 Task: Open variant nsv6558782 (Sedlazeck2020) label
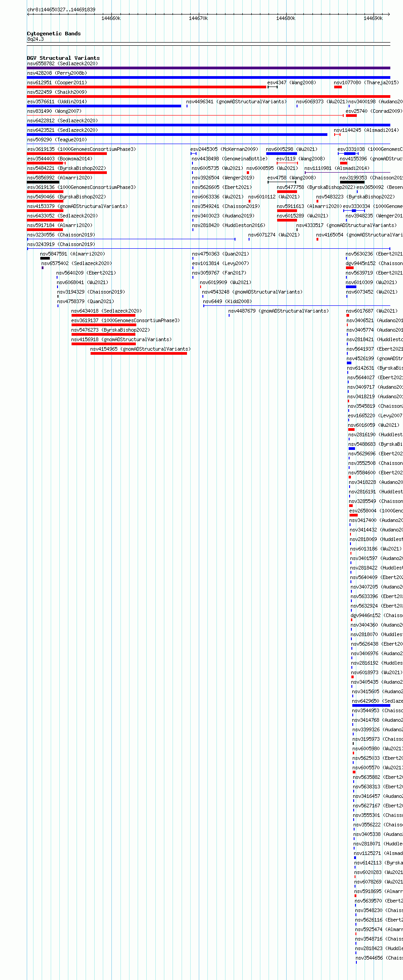(x=62, y=63)
